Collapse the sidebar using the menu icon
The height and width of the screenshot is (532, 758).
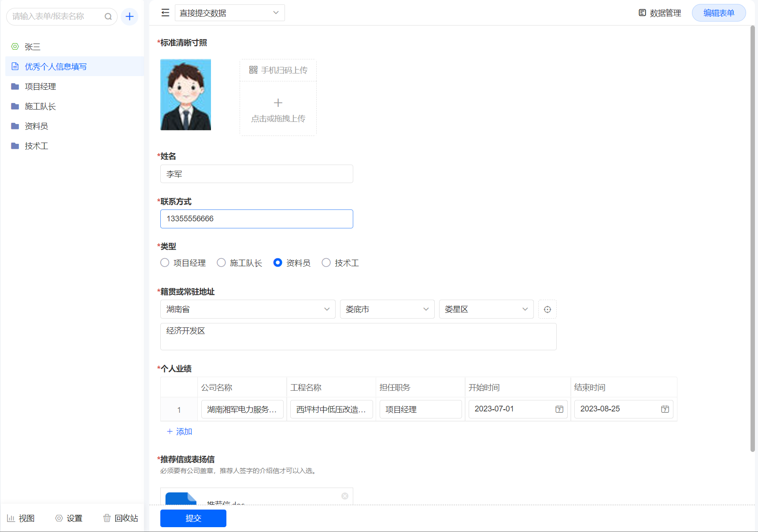[x=165, y=13]
